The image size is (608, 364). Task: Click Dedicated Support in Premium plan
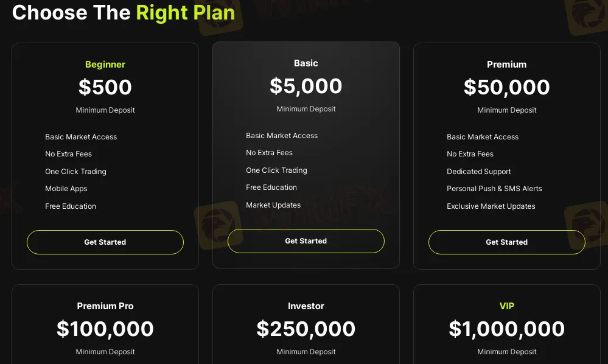[x=478, y=171]
